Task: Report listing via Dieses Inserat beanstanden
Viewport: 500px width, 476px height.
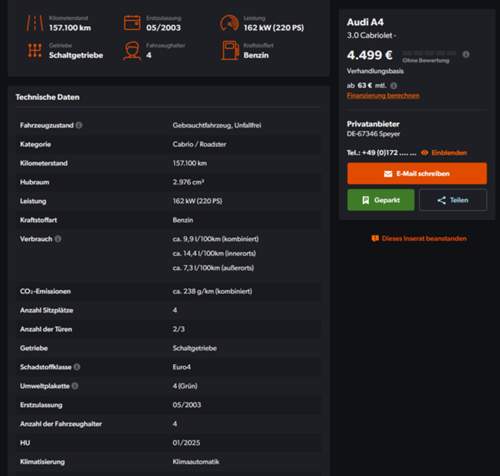Action: 419,238
